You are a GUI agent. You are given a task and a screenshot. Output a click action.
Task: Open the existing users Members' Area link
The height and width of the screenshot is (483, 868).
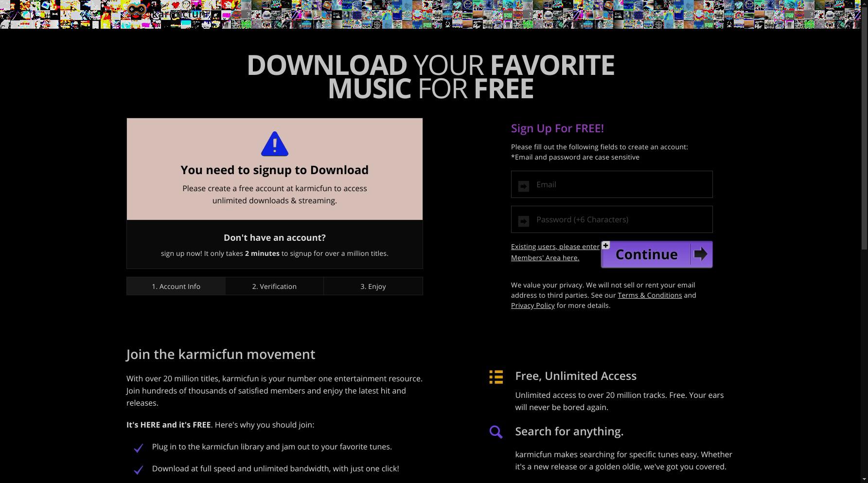[x=555, y=252]
